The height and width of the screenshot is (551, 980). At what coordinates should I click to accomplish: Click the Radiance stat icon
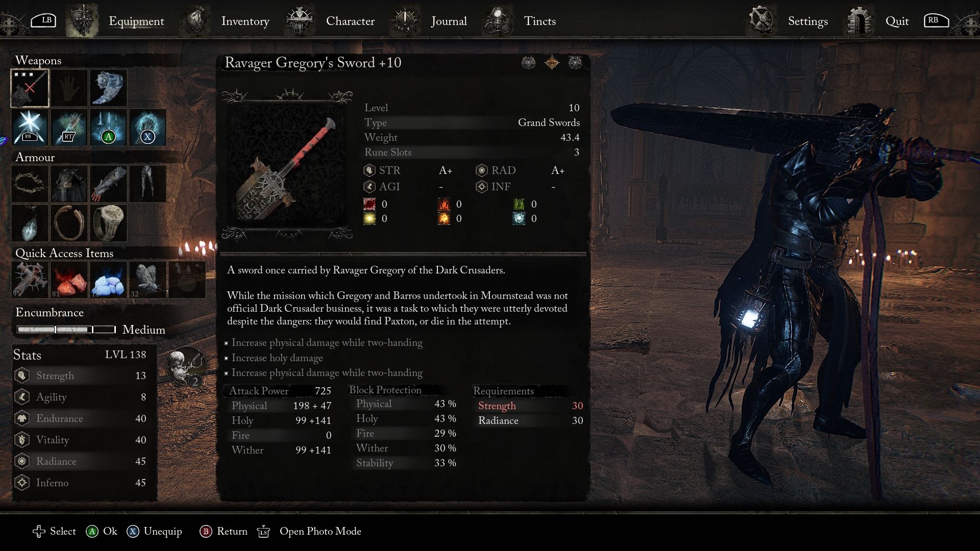pos(23,461)
